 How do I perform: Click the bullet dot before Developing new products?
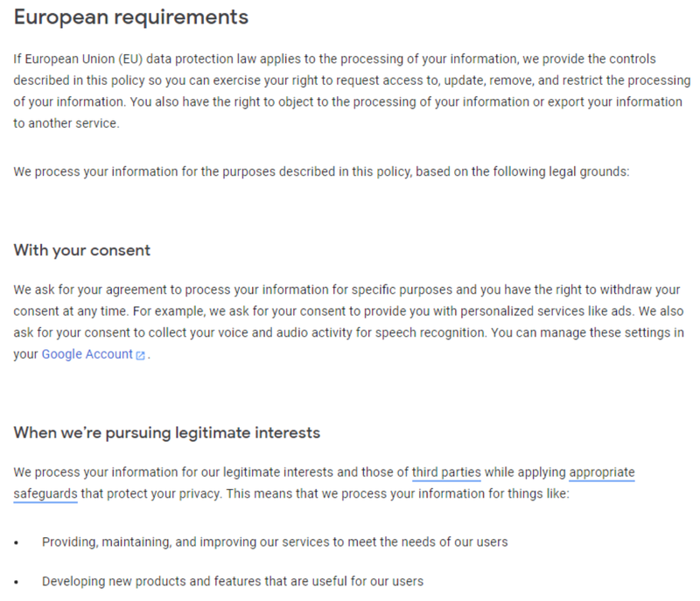point(17,583)
